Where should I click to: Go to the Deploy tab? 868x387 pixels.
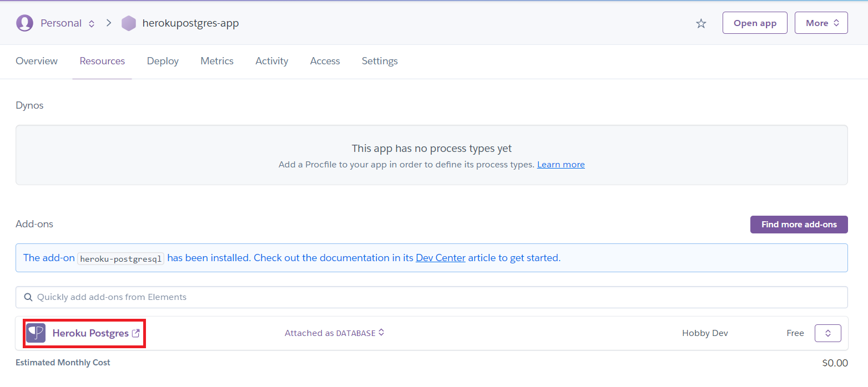163,61
